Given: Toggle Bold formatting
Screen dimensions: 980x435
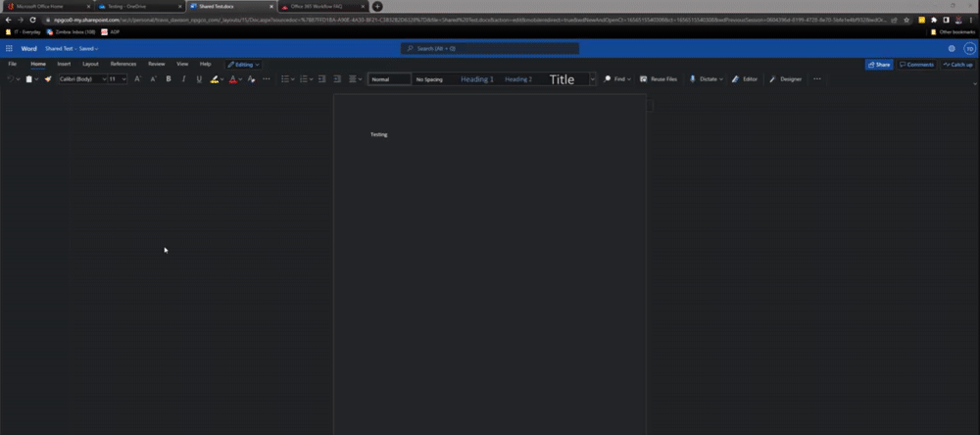Looking at the screenshot, I should pyautogui.click(x=169, y=79).
